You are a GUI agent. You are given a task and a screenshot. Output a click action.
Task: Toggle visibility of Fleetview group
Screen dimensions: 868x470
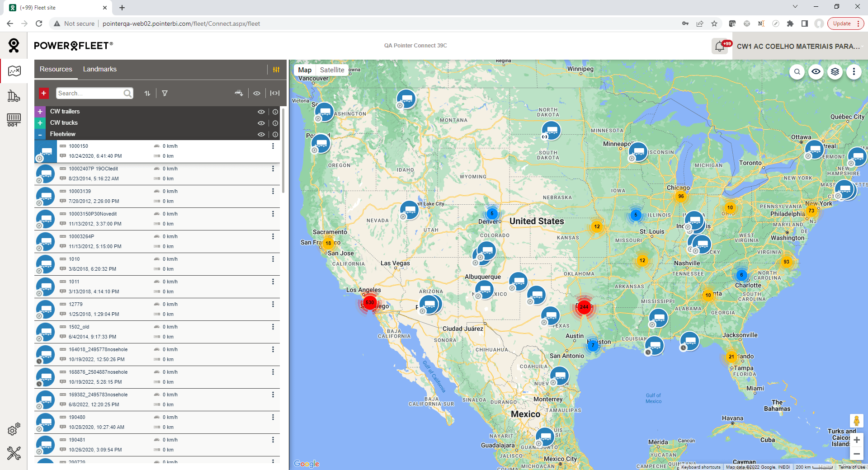pyautogui.click(x=261, y=134)
